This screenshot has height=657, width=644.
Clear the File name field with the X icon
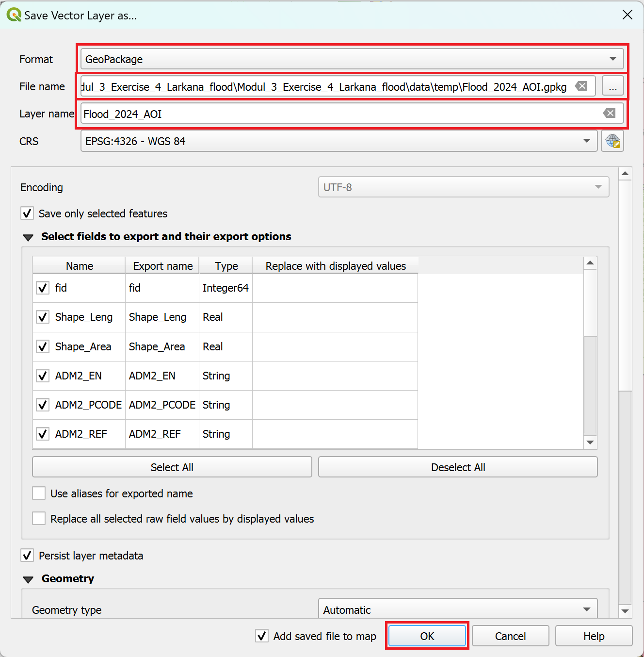581,86
